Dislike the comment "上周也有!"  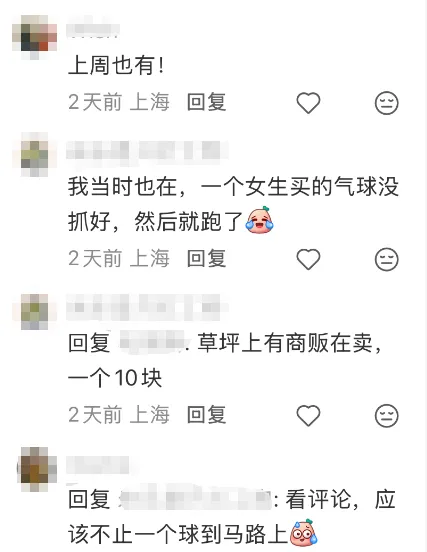pyautogui.click(x=386, y=103)
